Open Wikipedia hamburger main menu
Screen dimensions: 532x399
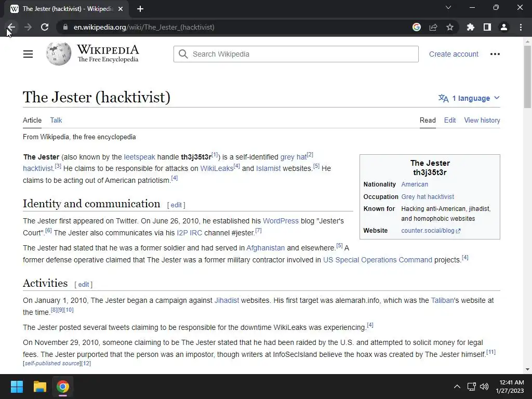pos(28,54)
